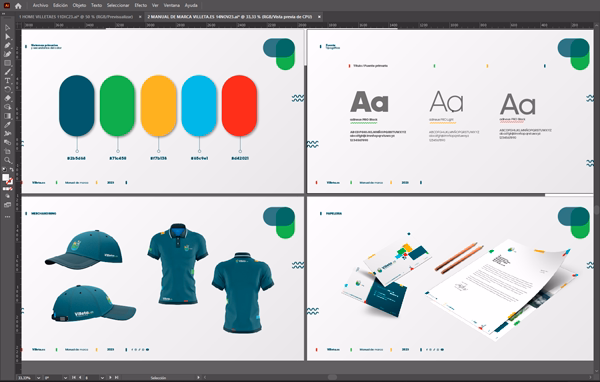Swap fill and stroke colors
This screenshot has height=382, width=600.
[x=11, y=169]
